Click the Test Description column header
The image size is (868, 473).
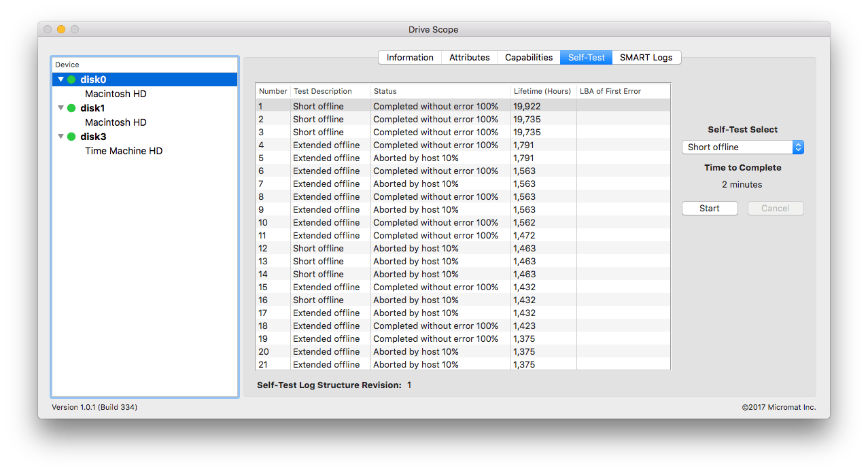click(330, 91)
